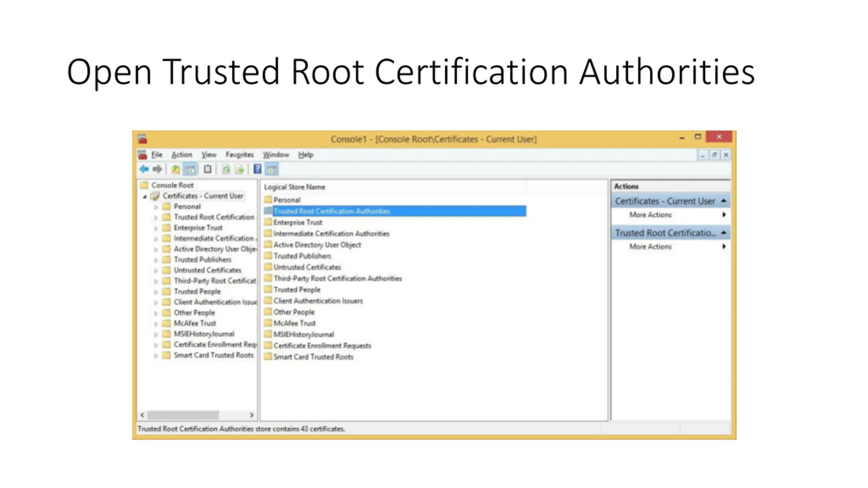Screen dimensions: 868x488
Task: Open the Help menu
Action: (306, 155)
